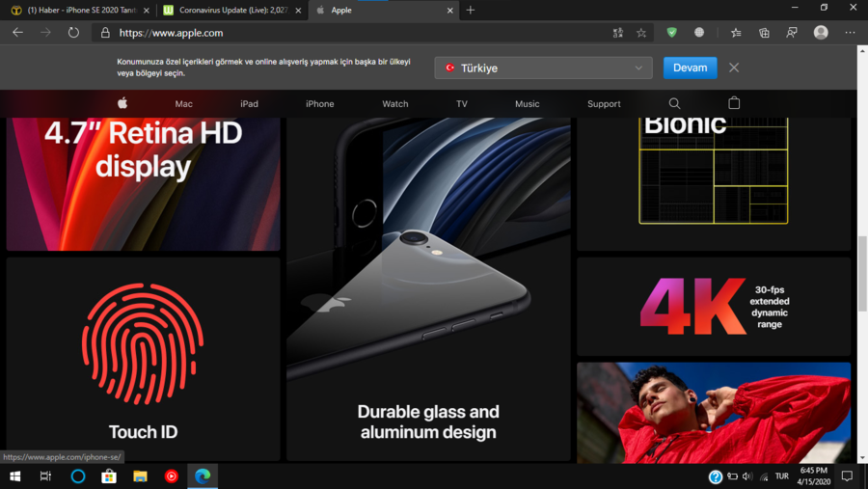Viewport: 868px width, 489px height.
Task: Open the Mac menu
Action: pos(184,103)
